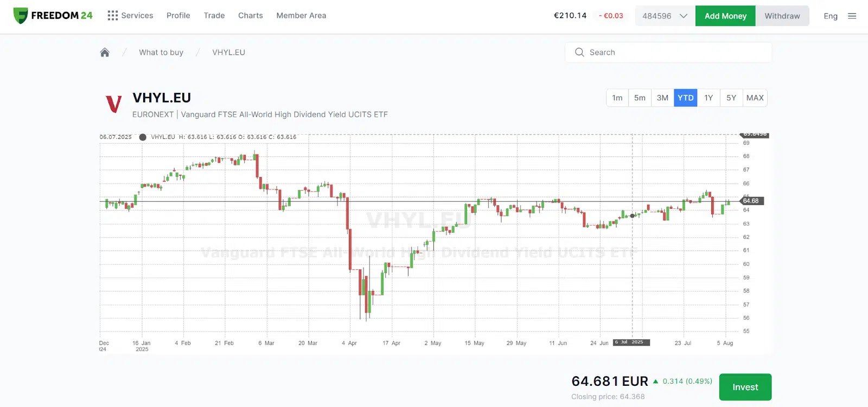Open the Member Area menu
The height and width of the screenshot is (407, 868).
click(301, 16)
